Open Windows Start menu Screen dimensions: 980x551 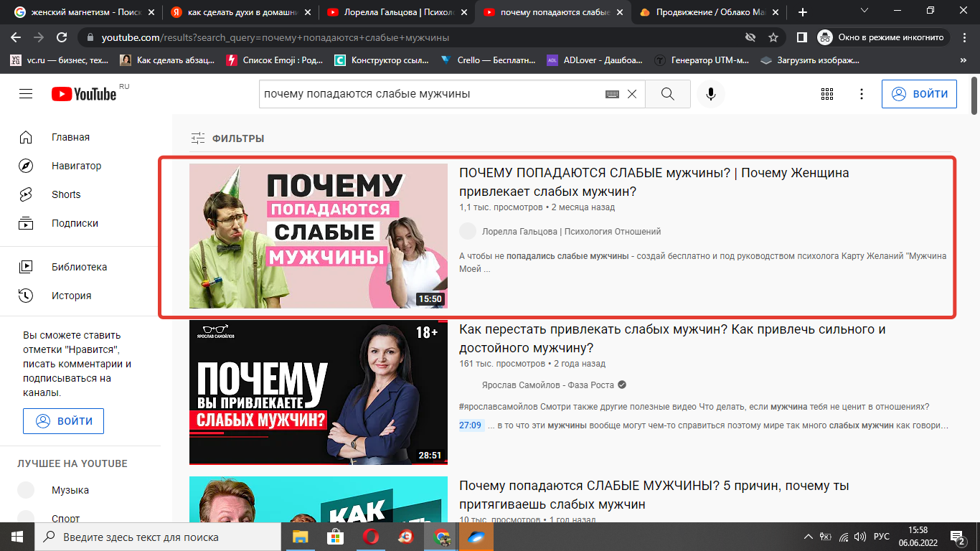[17, 537]
